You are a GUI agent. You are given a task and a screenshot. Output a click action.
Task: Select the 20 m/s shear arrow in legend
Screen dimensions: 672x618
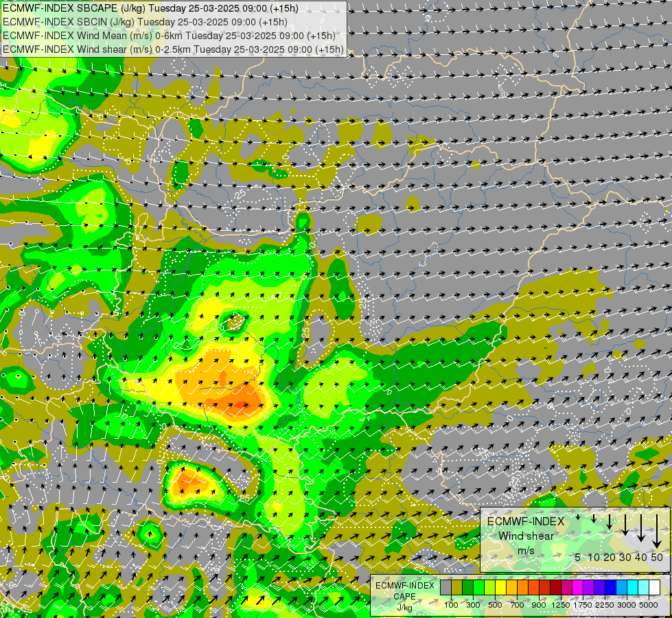click(610, 521)
